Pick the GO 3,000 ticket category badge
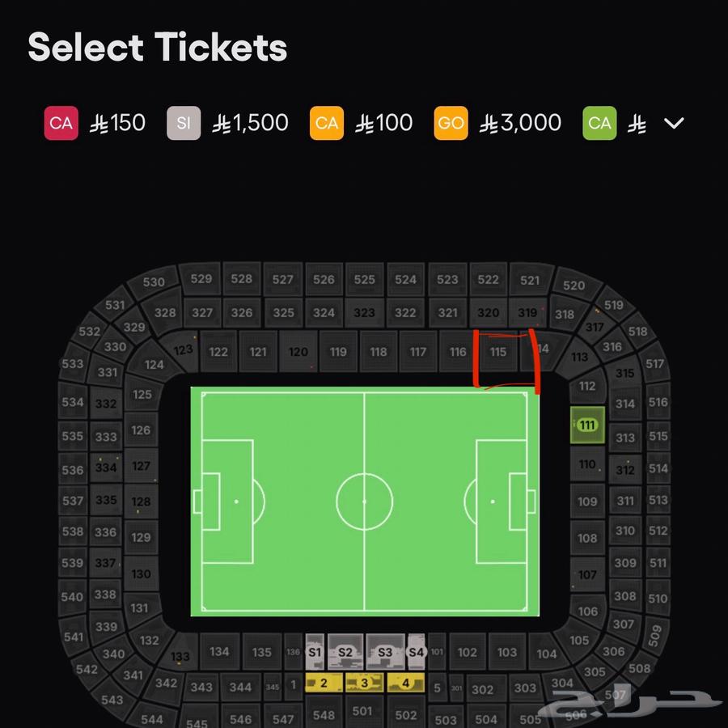This screenshot has height=728, width=728. tap(451, 123)
